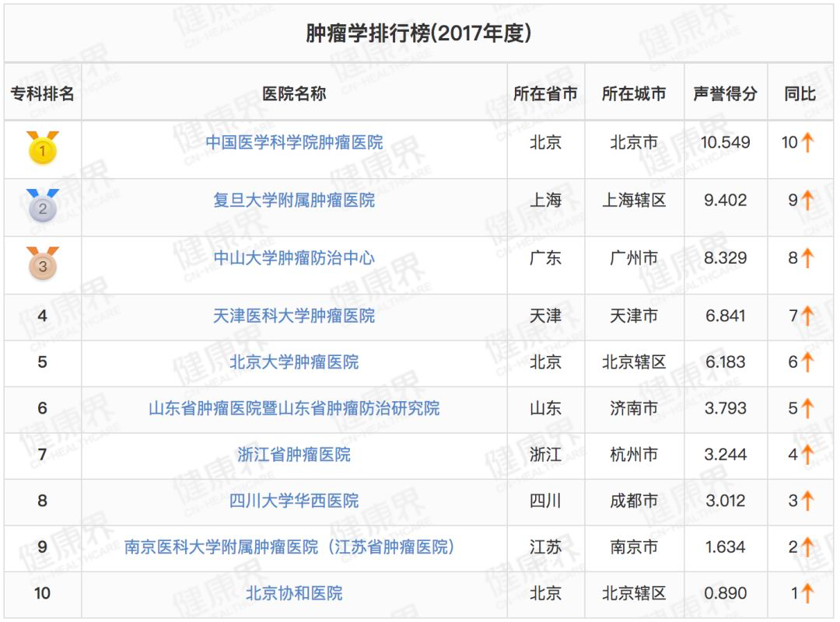Click the up arrow in 北京大学肿瘤医院 row

pyautogui.click(x=807, y=362)
